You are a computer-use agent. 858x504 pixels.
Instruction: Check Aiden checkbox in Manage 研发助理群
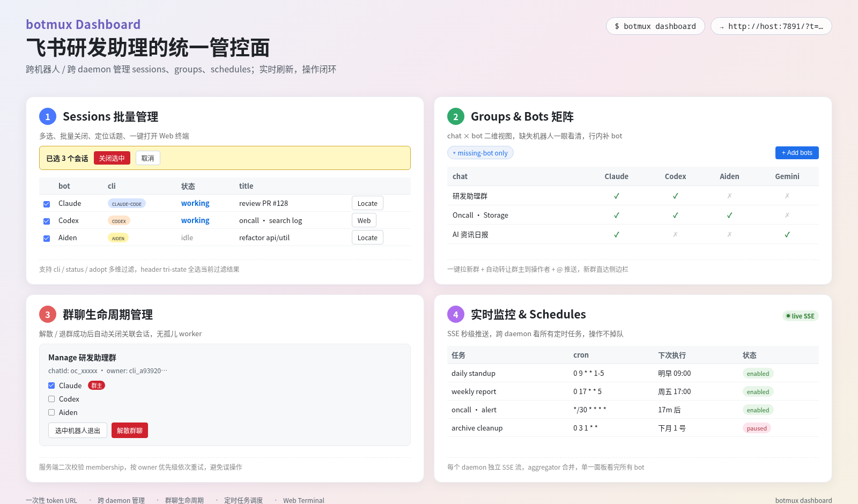click(51, 412)
